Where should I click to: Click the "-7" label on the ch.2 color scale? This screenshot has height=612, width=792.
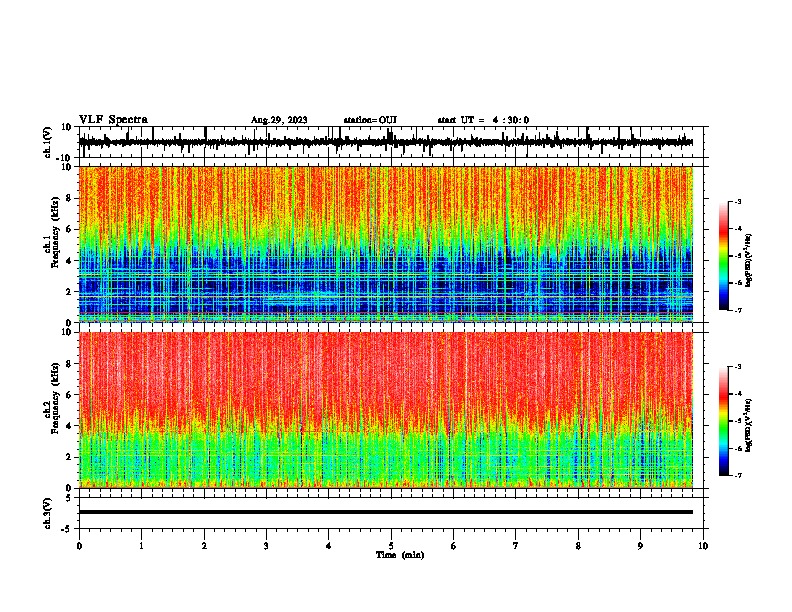tap(737, 475)
